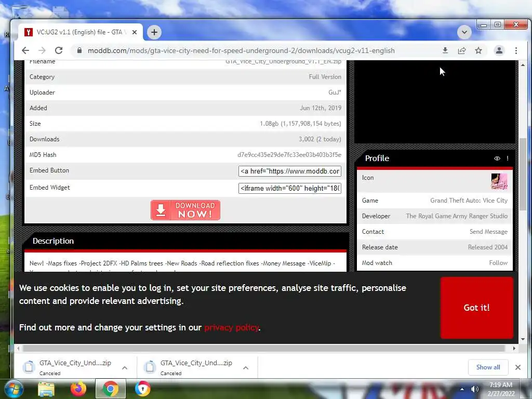The width and height of the screenshot is (532, 399).
Task: Click vertical scrollbar down arrow
Action: [x=523, y=339]
